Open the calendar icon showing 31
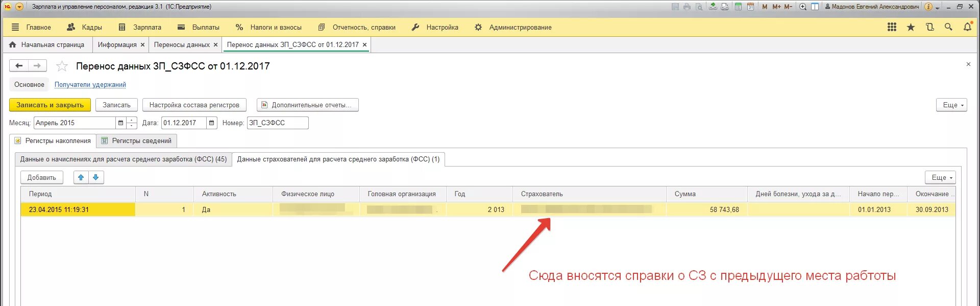Viewport: 980px width, 306px height. [x=750, y=7]
